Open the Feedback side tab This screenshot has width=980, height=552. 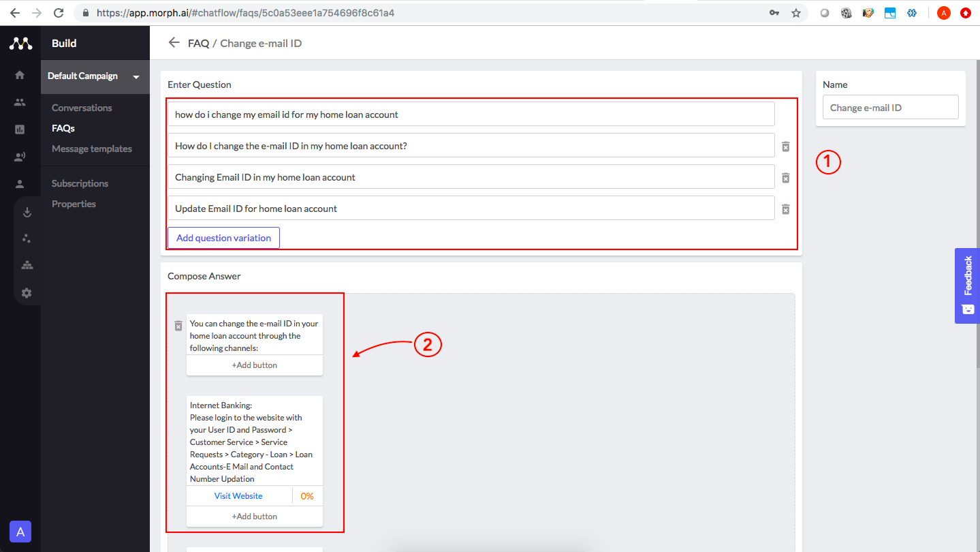967,286
